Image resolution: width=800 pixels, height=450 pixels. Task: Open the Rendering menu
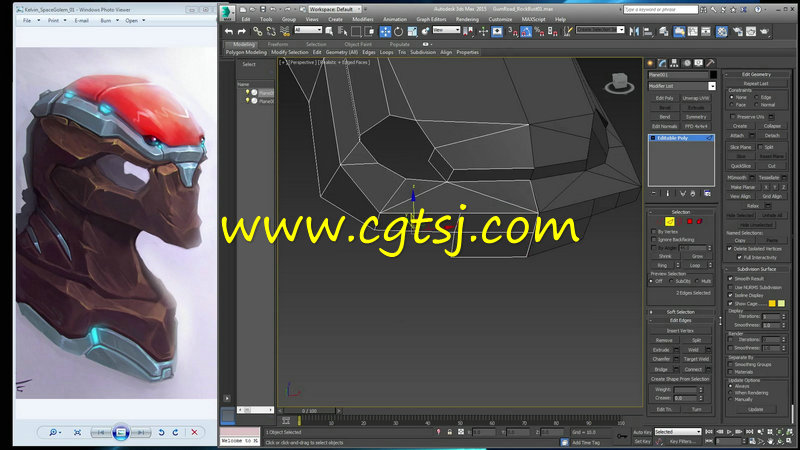467,19
